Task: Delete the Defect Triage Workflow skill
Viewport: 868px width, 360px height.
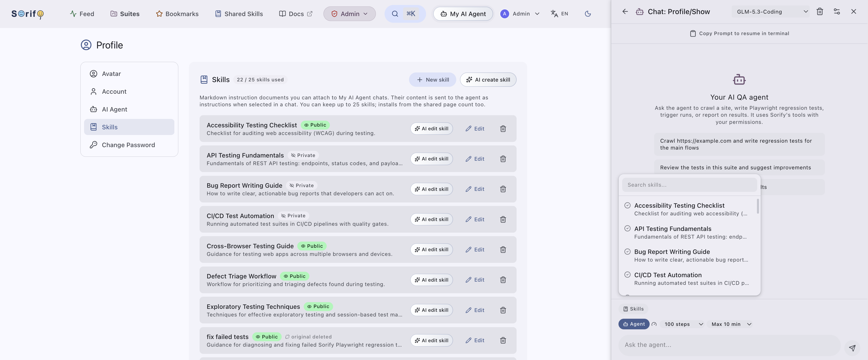Action: [x=503, y=280]
